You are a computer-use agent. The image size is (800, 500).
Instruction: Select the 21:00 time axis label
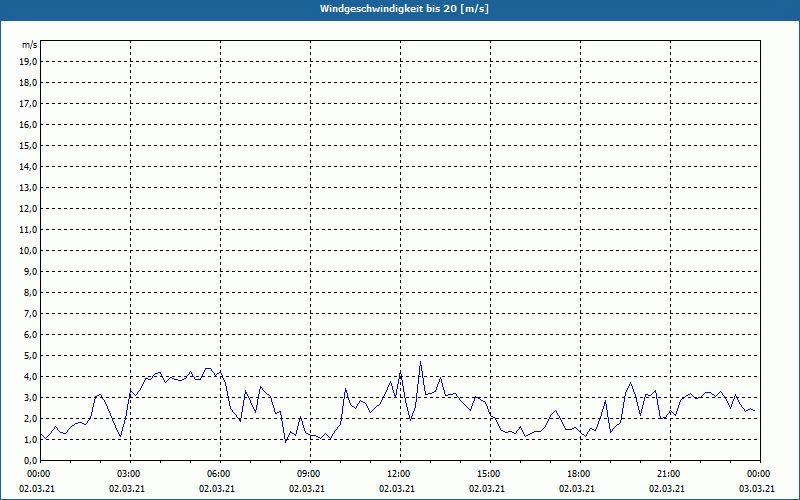click(x=669, y=474)
